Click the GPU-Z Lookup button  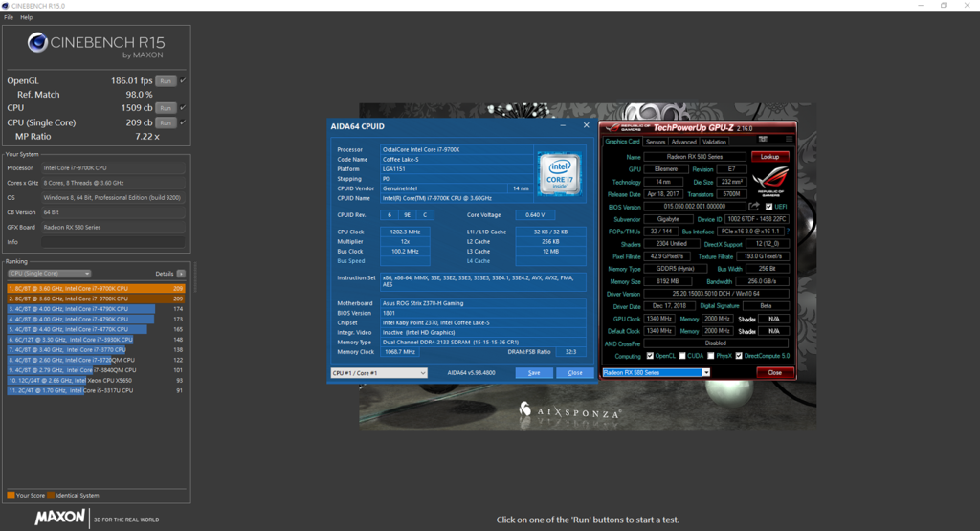coord(770,157)
